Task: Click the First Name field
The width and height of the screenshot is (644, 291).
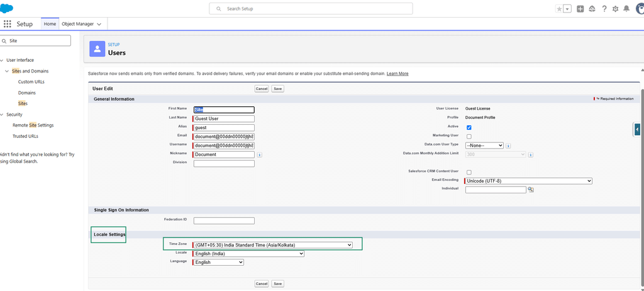Action: pyautogui.click(x=224, y=110)
